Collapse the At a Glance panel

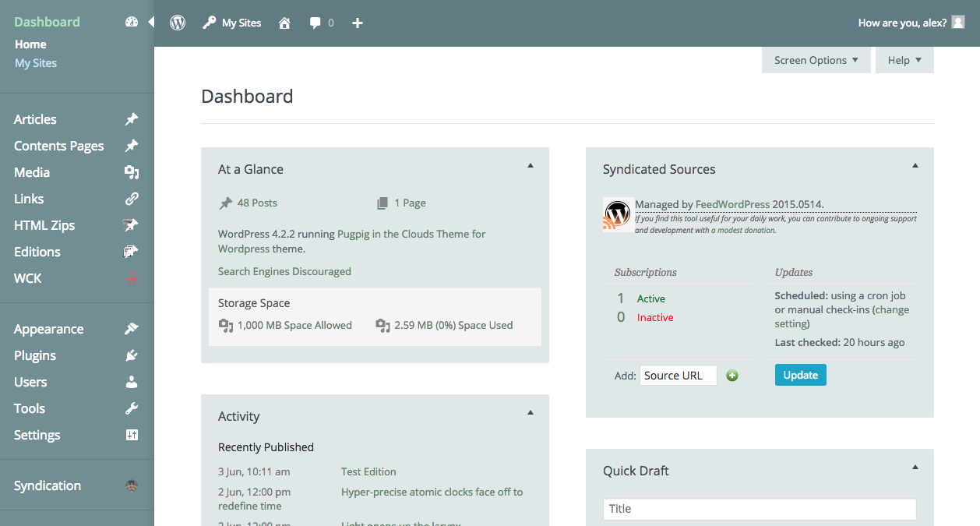click(531, 165)
